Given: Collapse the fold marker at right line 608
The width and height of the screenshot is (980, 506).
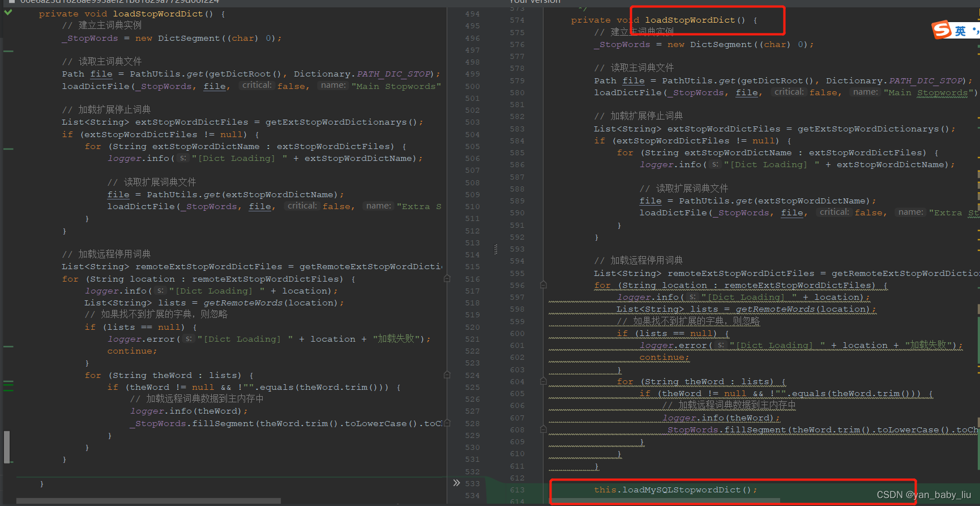Looking at the screenshot, I should coord(543,429).
